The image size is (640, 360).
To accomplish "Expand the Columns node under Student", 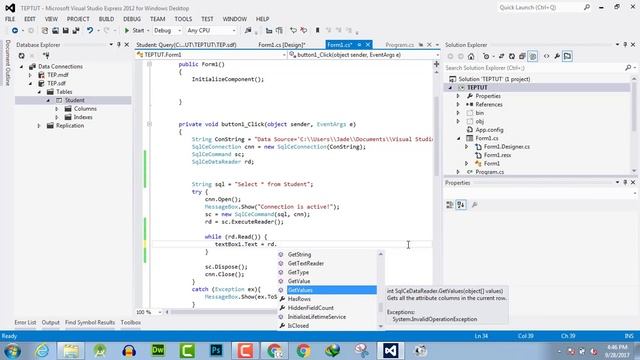I will pyautogui.click(x=57, y=109).
